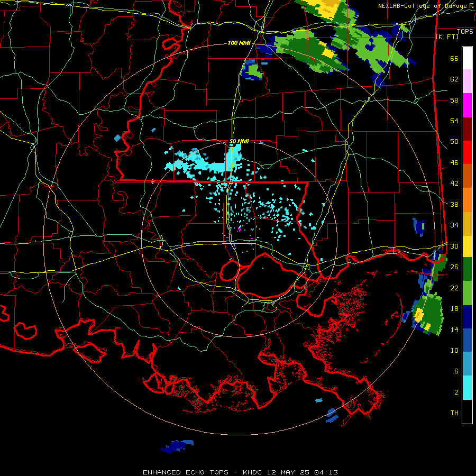Image resolution: width=476 pixels, height=476 pixels.
Task: Pick the light green legend swatch
Action: (x=467, y=293)
